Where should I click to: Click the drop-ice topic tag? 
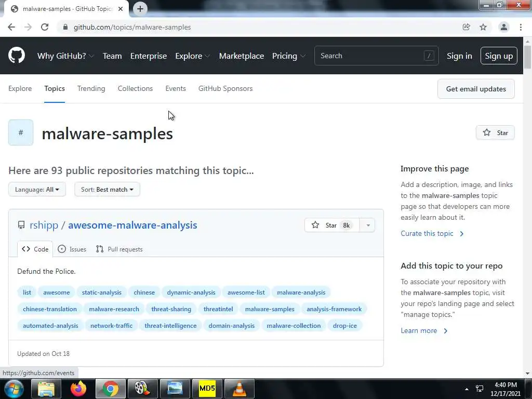345,326
